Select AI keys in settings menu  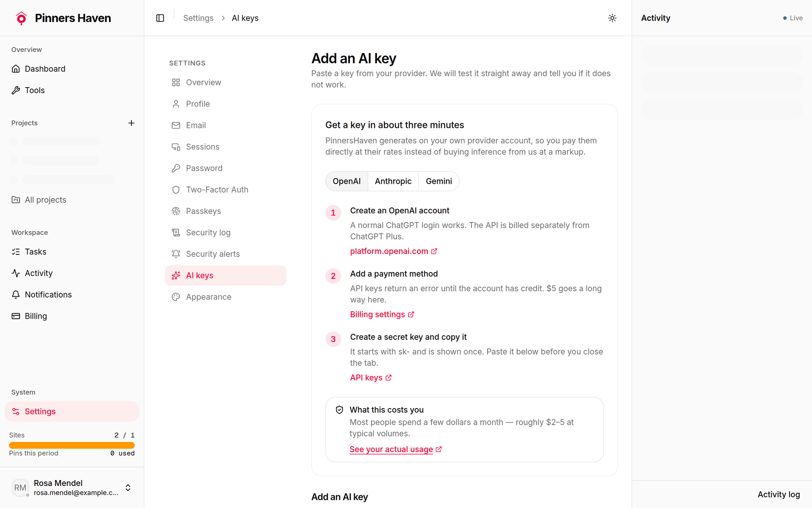coord(225,276)
